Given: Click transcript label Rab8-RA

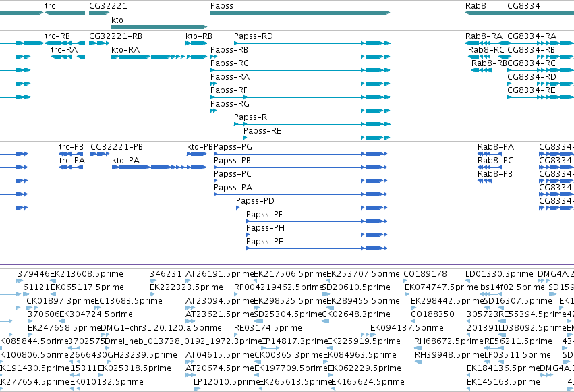Looking at the screenshot, I should [x=484, y=36].
